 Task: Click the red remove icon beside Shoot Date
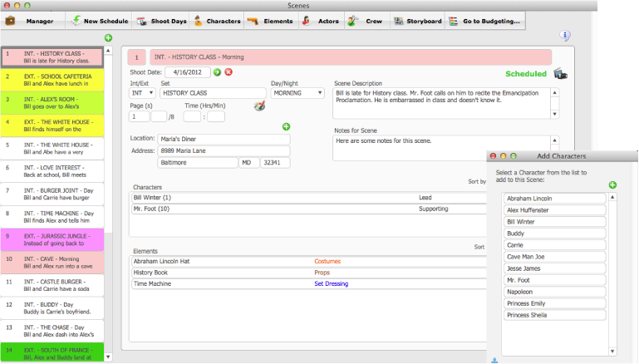pos(229,72)
